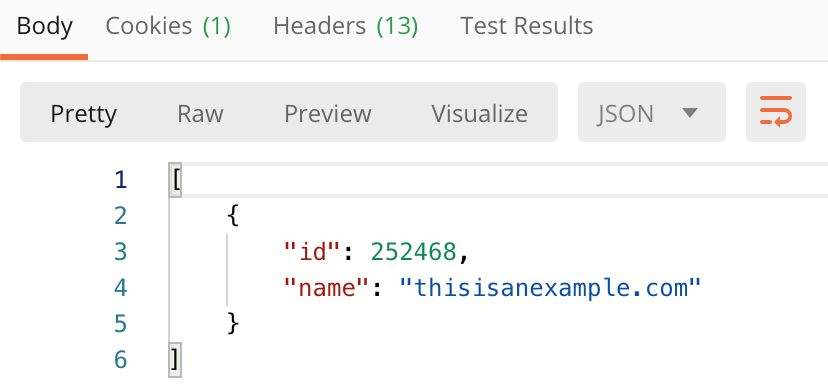Switch to the Test Results tab
Screen dimensions: 828x390
click(x=526, y=26)
